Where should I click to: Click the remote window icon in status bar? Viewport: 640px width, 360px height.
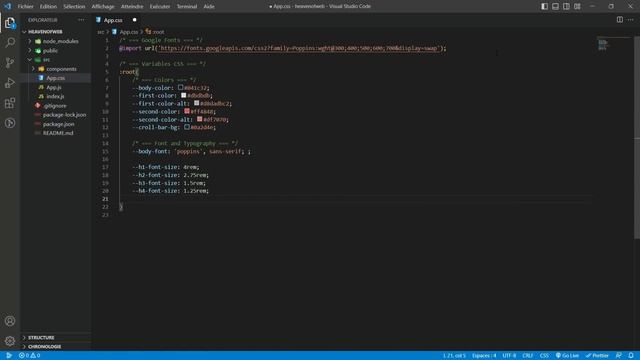pyautogui.click(x=8, y=356)
